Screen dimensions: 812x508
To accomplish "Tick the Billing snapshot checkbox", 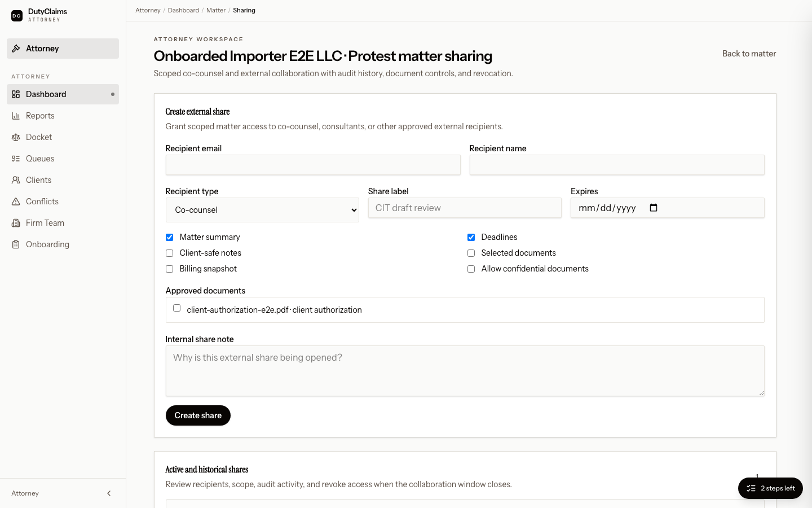I will (x=169, y=269).
